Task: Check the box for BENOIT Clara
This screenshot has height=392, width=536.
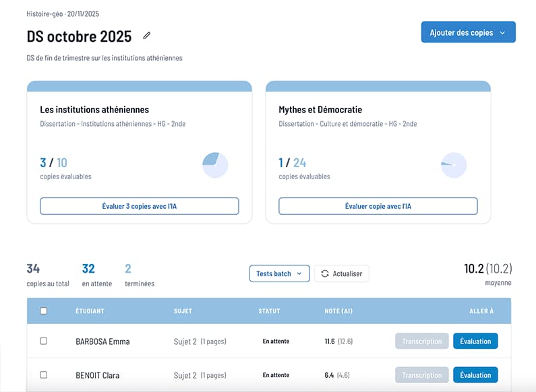Action: (x=44, y=374)
